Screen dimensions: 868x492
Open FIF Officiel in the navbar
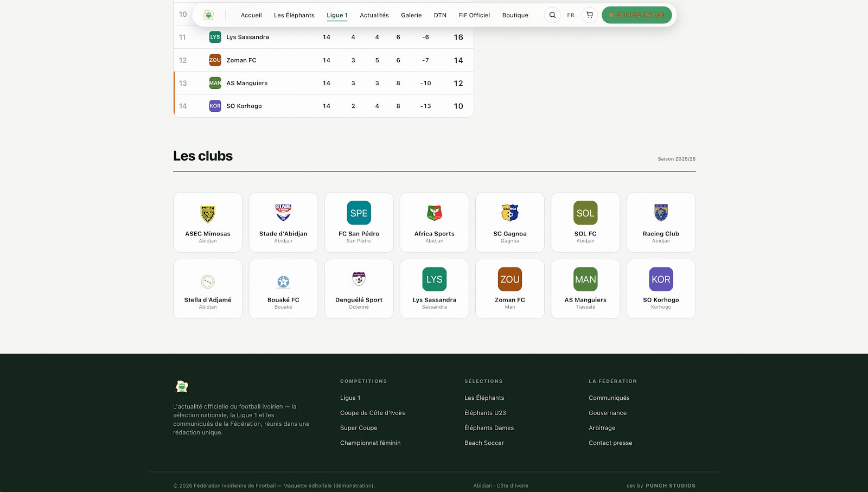[474, 15]
